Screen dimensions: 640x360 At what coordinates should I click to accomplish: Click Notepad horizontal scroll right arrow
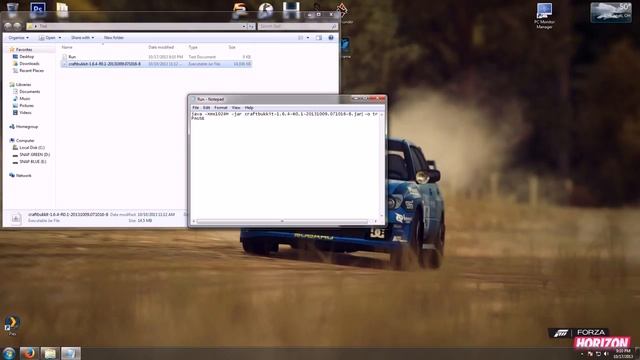tap(376, 221)
